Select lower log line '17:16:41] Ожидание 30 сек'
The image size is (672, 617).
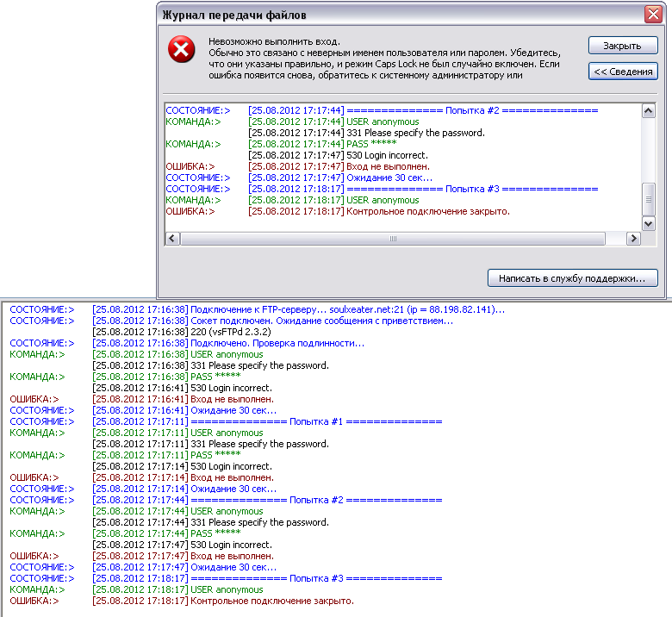(x=143, y=410)
